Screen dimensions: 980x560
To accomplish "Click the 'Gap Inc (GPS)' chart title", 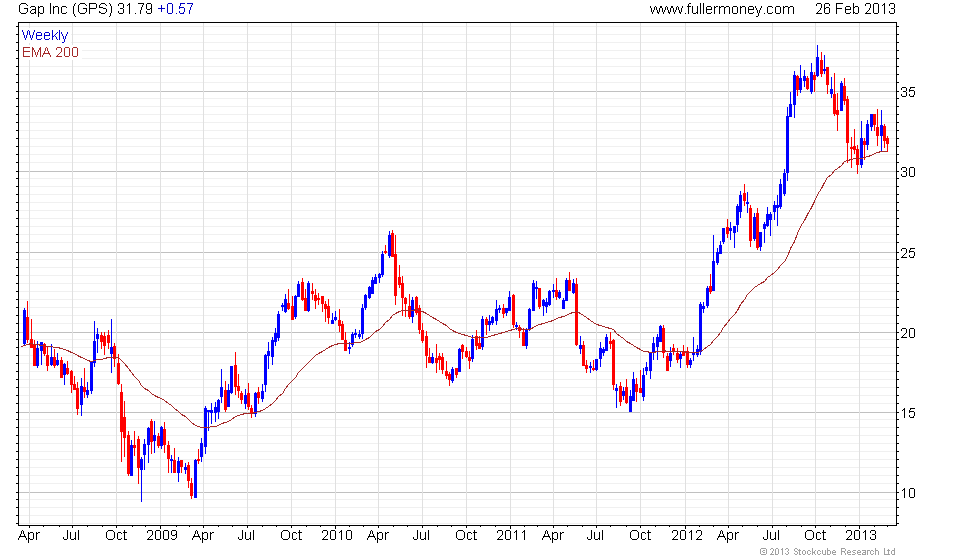I will coord(66,9).
